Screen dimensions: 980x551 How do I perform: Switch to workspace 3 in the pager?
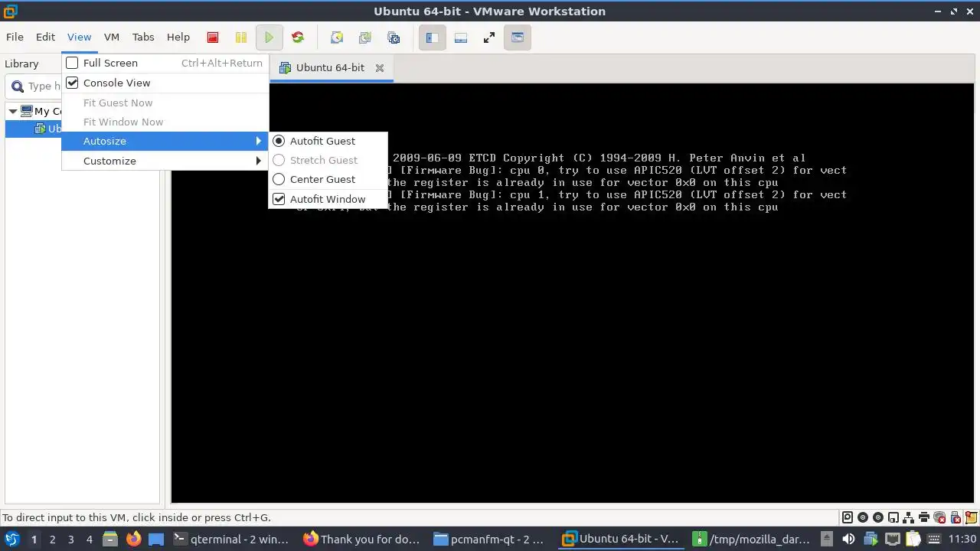click(70, 540)
